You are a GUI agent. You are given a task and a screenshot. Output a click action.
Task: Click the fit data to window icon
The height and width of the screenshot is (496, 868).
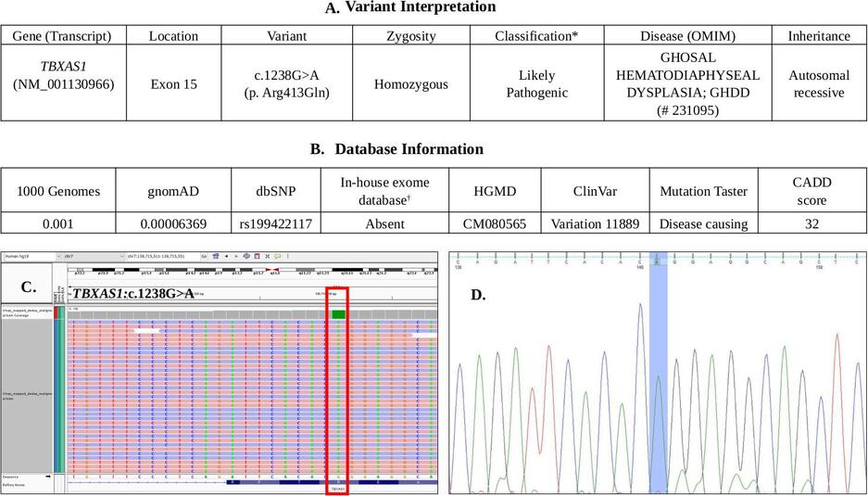pyautogui.click(x=268, y=256)
